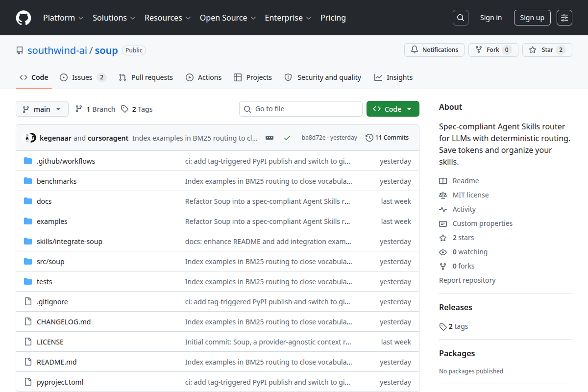The height and width of the screenshot is (392, 588).
Task: Click the eye icon next to watching
Action: pos(443,252)
